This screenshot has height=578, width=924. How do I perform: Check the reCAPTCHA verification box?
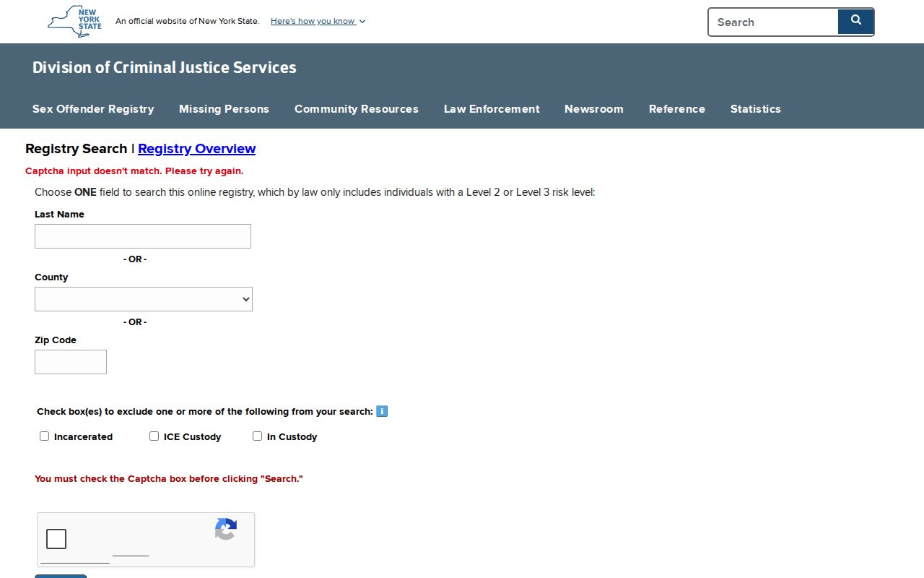(56, 539)
